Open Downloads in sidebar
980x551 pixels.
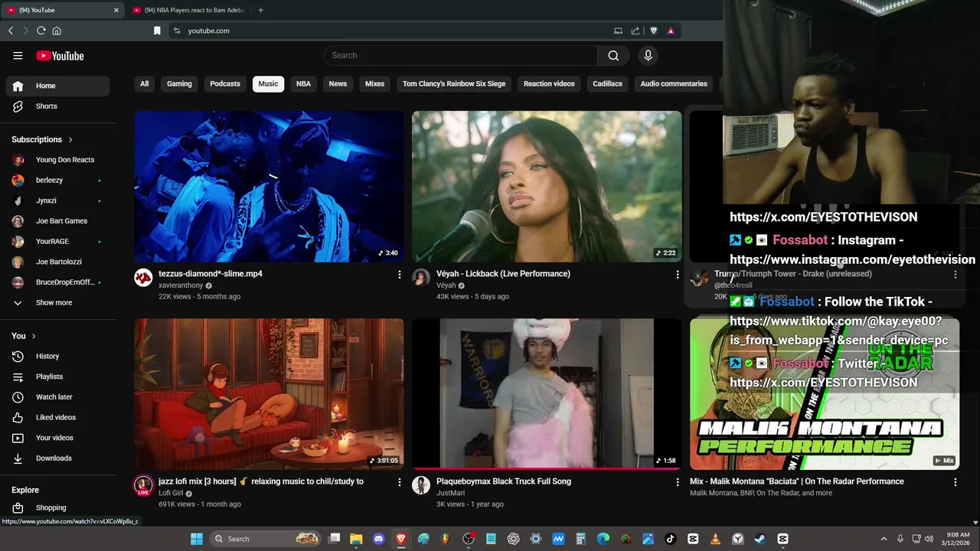pyautogui.click(x=57, y=458)
